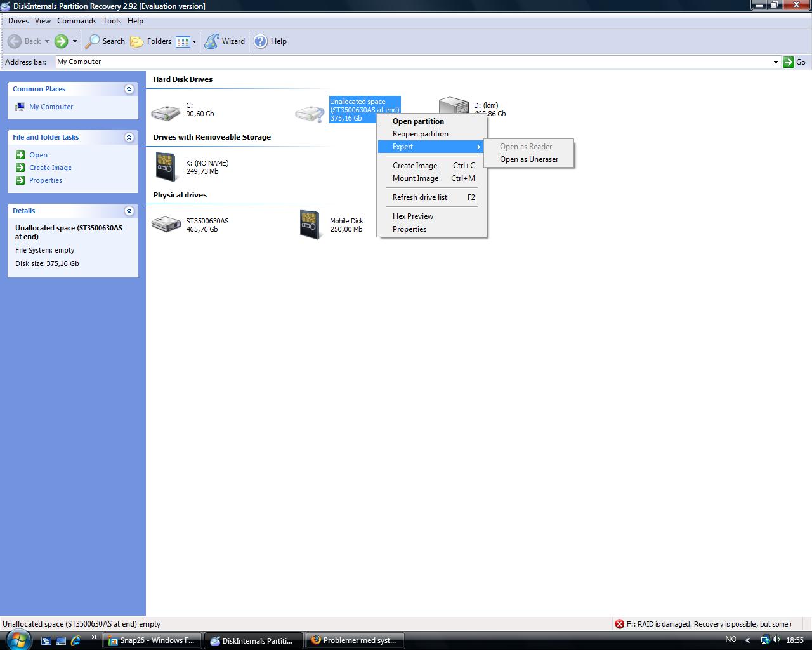Click the volume speaker tray icon
Viewport: 812px width, 650px height.
point(777,640)
